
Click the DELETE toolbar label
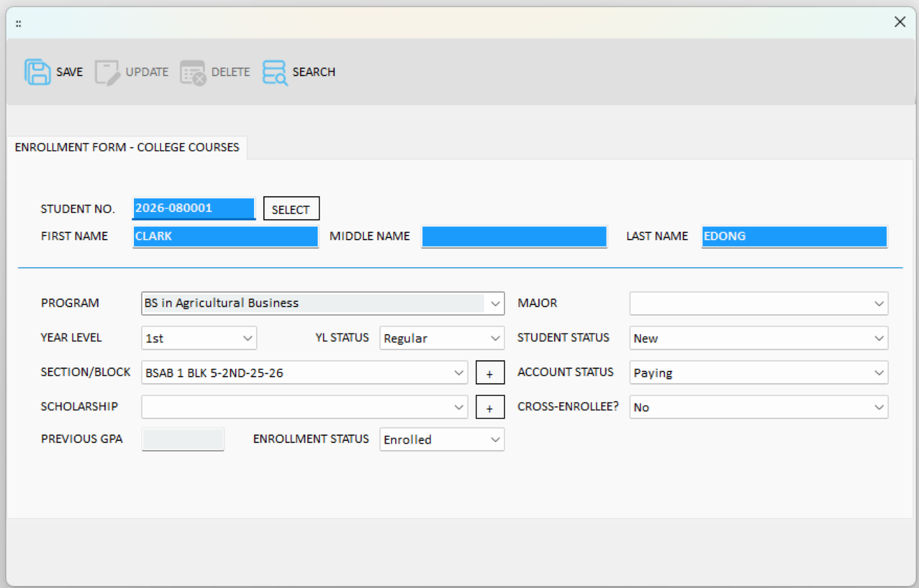point(230,72)
